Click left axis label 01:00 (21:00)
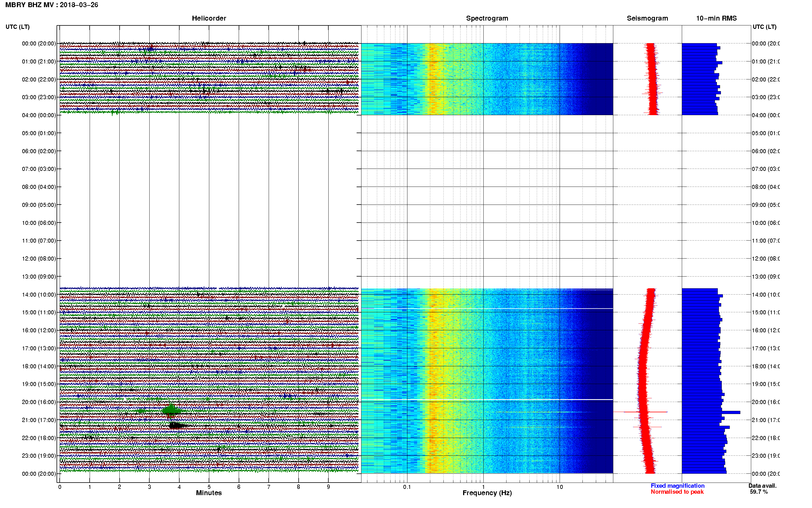Screen dimensions: 812x508 [x=39, y=61]
